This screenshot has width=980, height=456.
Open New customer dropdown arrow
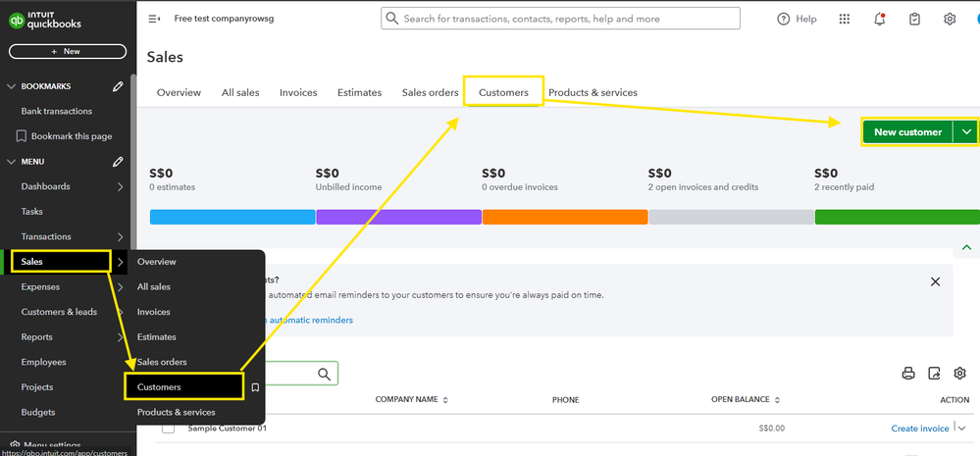click(967, 131)
